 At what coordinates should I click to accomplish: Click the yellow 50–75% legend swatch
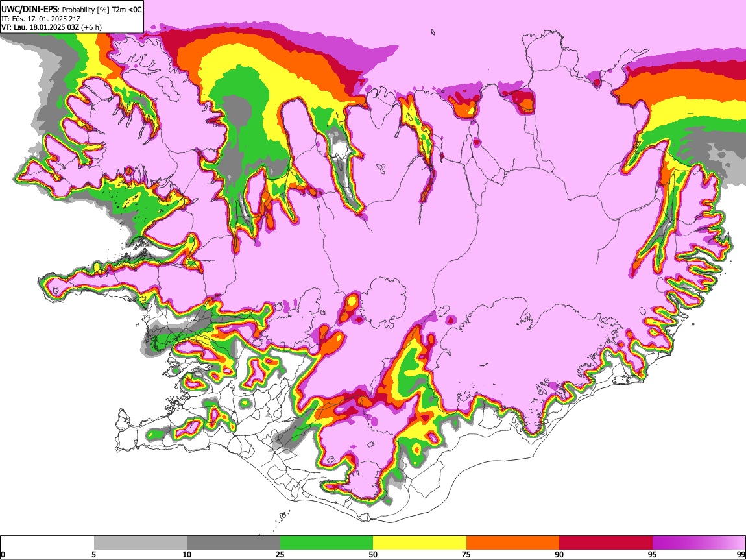420,542
